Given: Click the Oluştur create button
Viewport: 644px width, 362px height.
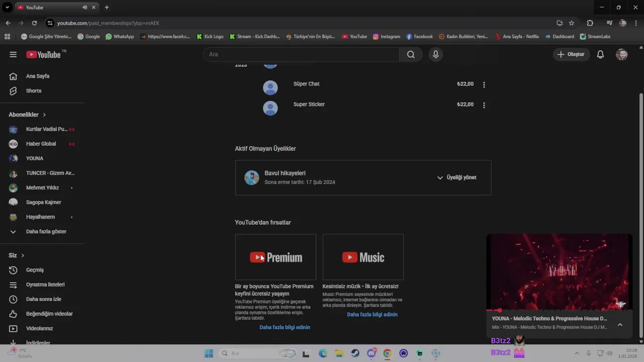Looking at the screenshot, I should pos(571,54).
